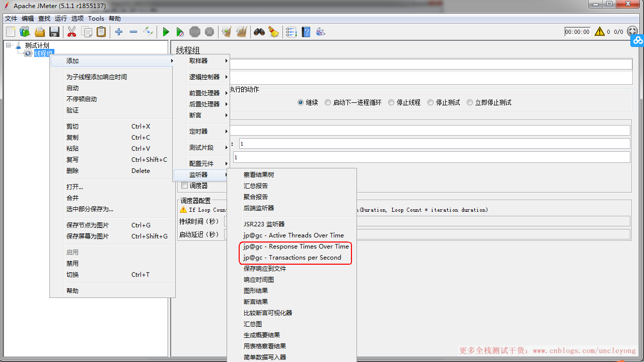Image resolution: width=644 pixels, height=362 pixels.
Task: Click the Open file folder icon
Action: tap(40, 32)
